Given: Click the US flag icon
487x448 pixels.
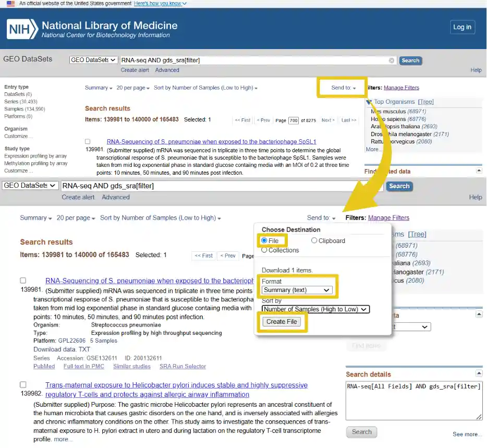Looking at the screenshot, I should tap(10, 4).
